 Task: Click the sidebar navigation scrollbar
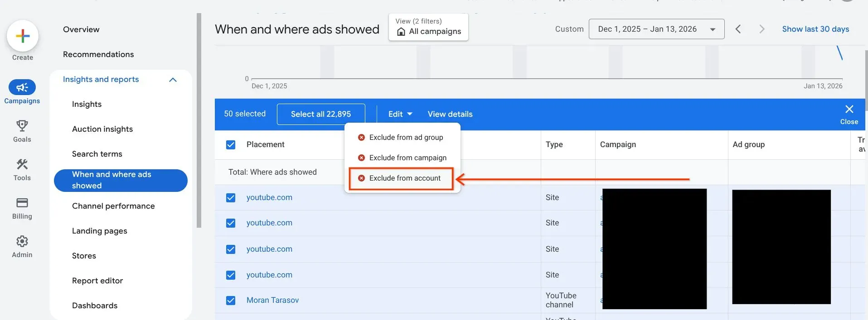pos(199,120)
